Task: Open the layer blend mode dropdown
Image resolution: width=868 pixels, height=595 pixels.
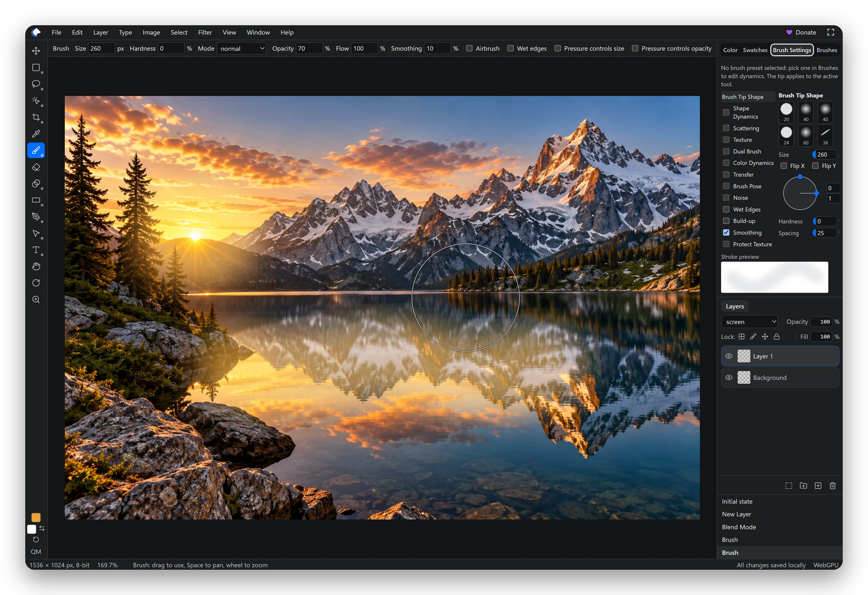Action: (x=750, y=322)
